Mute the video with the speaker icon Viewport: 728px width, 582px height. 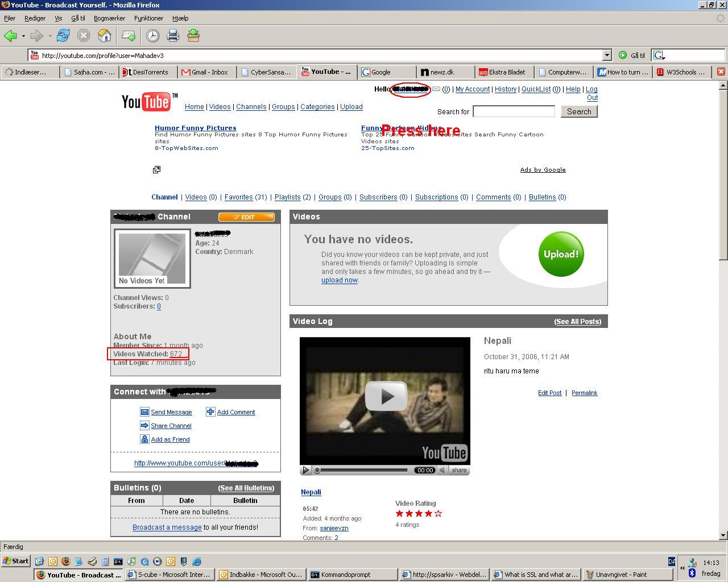442,470
